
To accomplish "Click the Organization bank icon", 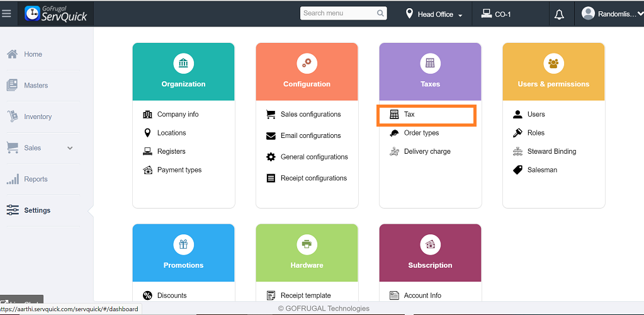I will pos(183,63).
